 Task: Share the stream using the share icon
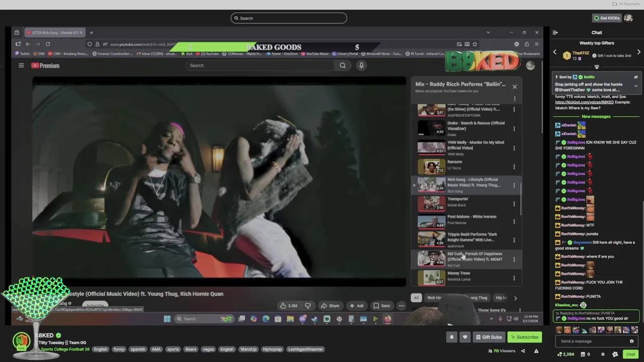[523, 351]
